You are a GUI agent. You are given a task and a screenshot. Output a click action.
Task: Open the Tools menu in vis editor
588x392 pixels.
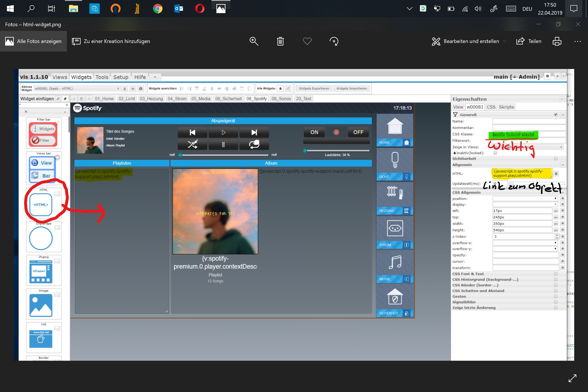click(102, 77)
